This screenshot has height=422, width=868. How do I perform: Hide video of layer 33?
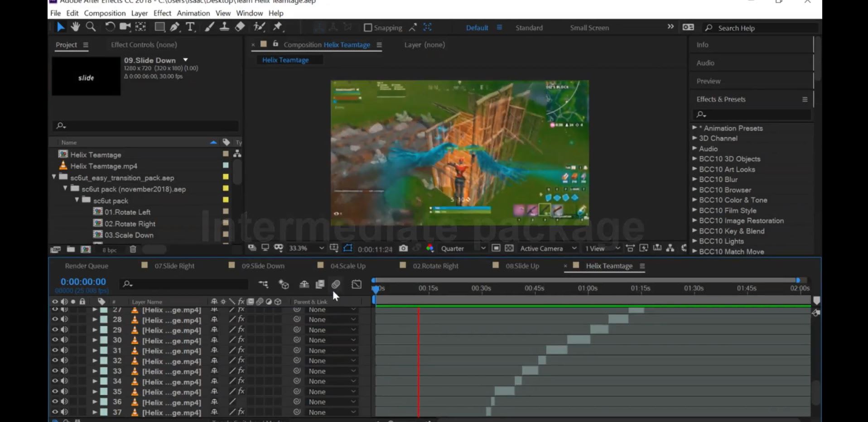55,371
